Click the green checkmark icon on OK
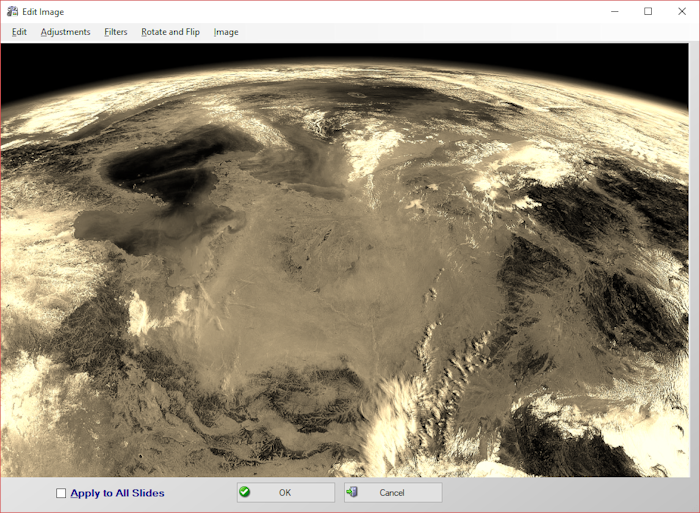Screen dimensions: 700x513 pos(245,492)
